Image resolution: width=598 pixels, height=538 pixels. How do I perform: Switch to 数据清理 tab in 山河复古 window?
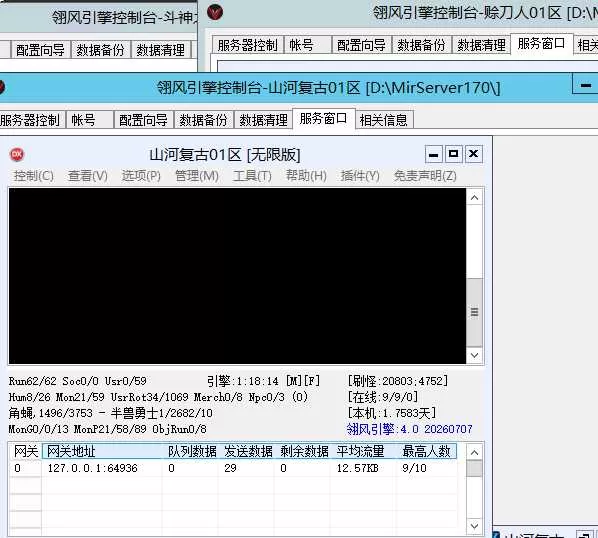[263, 120]
